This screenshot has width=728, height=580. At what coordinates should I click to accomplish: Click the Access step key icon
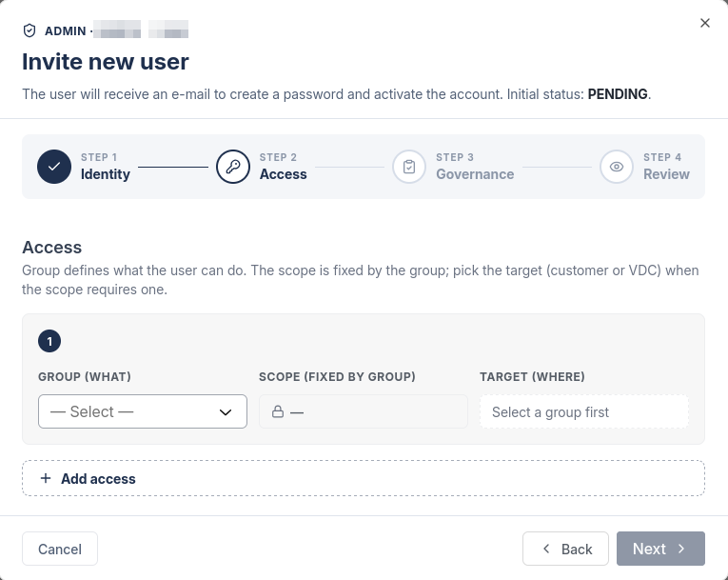click(x=233, y=167)
